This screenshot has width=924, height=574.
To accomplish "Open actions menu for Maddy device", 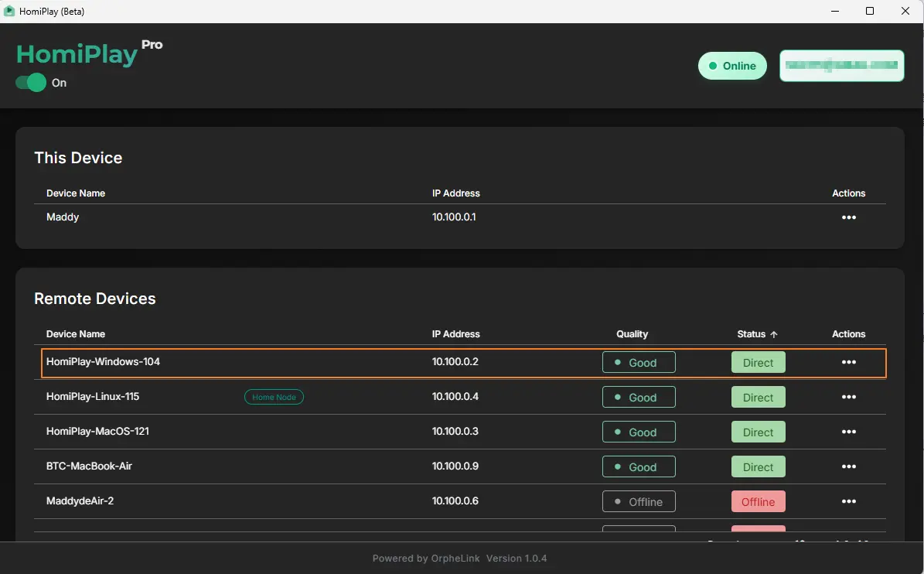I will point(848,217).
